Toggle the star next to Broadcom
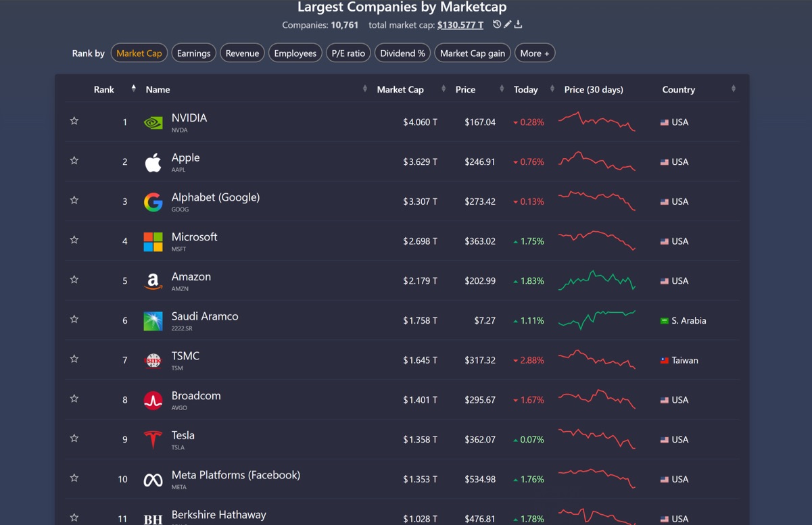The height and width of the screenshot is (525, 812). (x=74, y=399)
